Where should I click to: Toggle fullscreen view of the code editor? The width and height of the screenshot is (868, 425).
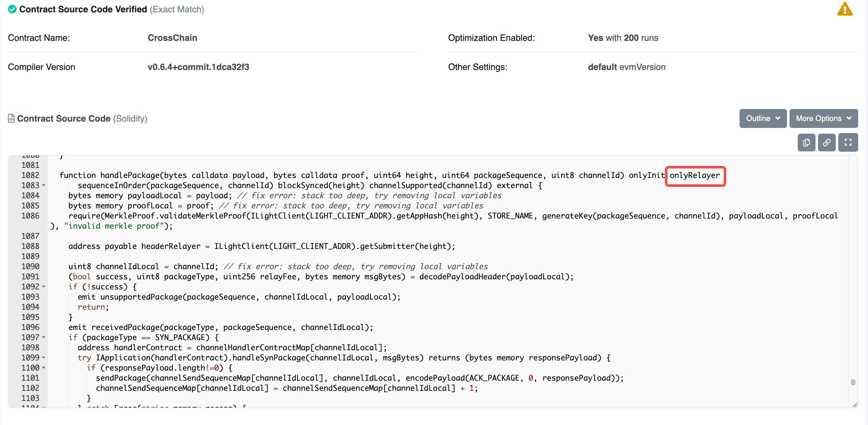(848, 143)
